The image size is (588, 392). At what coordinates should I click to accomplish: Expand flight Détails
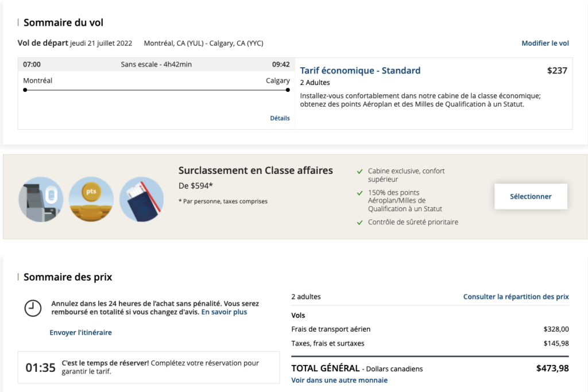(x=280, y=118)
